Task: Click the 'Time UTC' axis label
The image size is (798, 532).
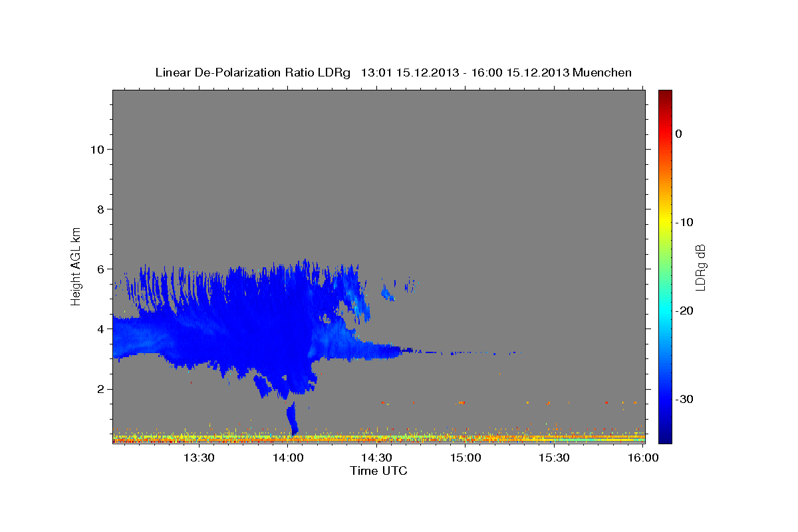Action: click(378, 471)
